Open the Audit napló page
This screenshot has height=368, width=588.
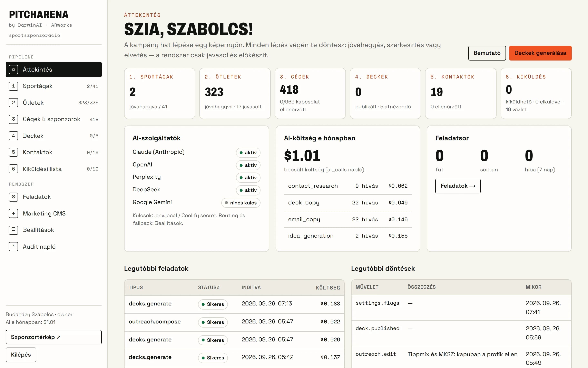click(x=54, y=247)
